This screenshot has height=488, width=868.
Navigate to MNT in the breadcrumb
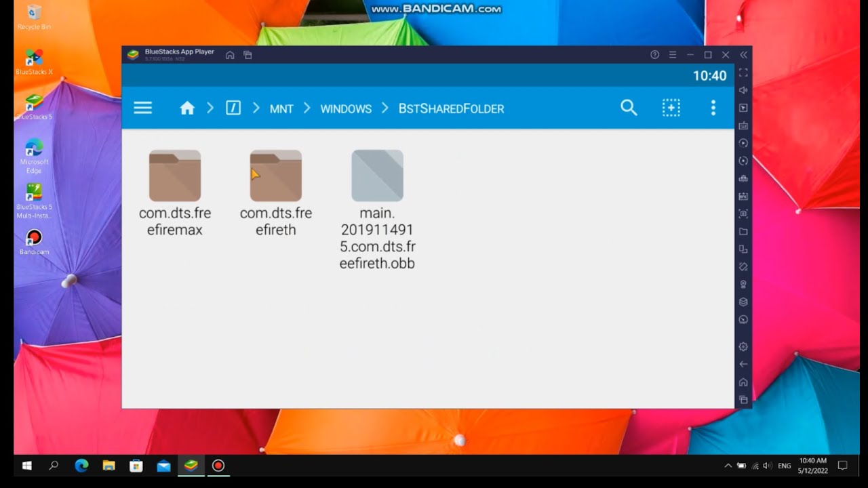[x=281, y=108]
